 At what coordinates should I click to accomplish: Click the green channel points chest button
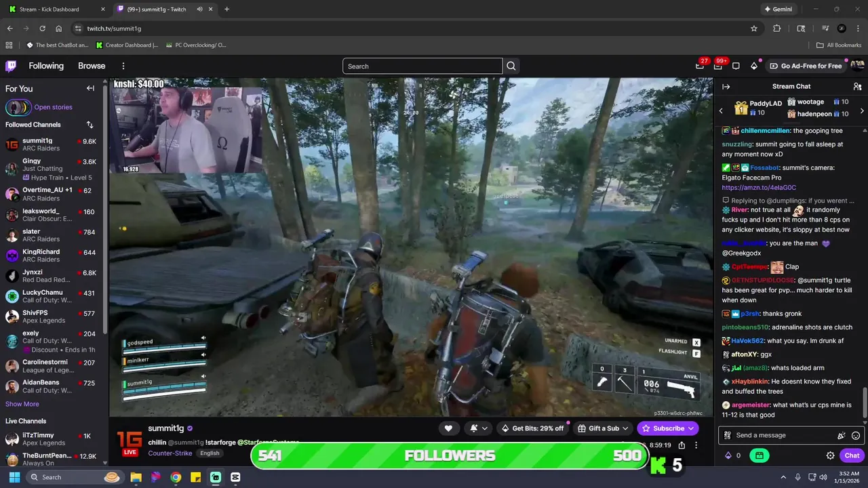point(759,455)
